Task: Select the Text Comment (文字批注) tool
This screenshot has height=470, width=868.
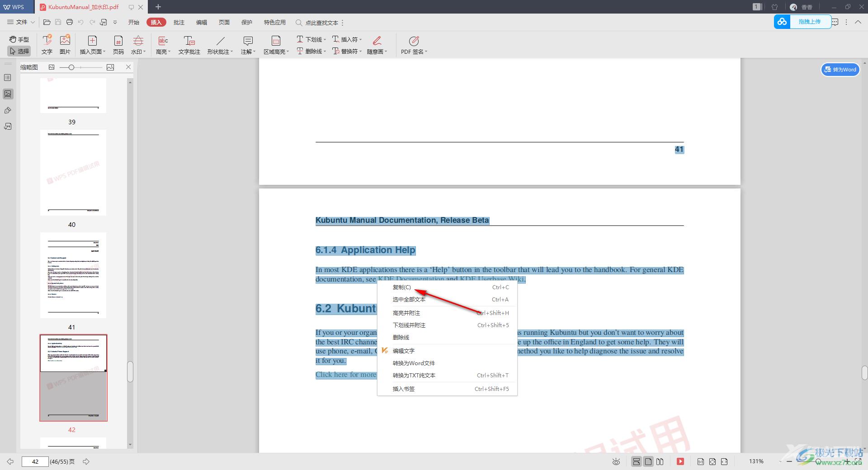Action: pyautogui.click(x=189, y=45)
